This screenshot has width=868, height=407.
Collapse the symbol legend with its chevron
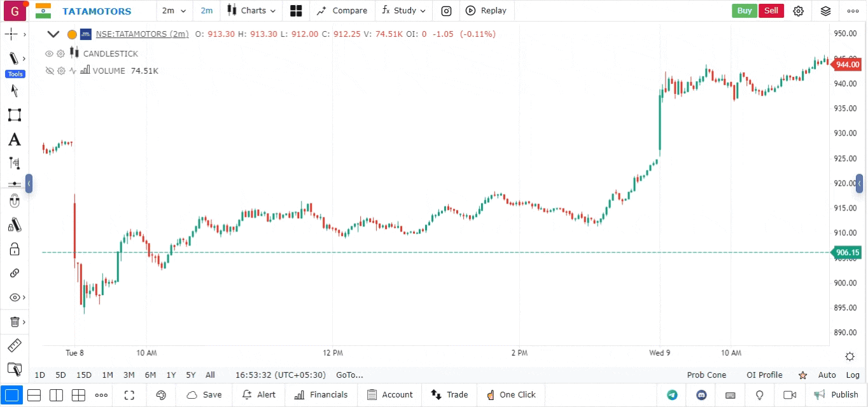53,34
